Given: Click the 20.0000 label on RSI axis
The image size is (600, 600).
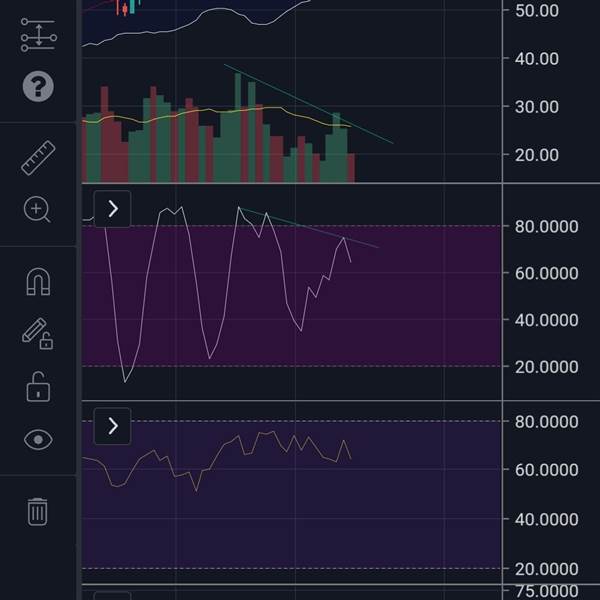Looking at the screenshot, I should coord(546,569).
